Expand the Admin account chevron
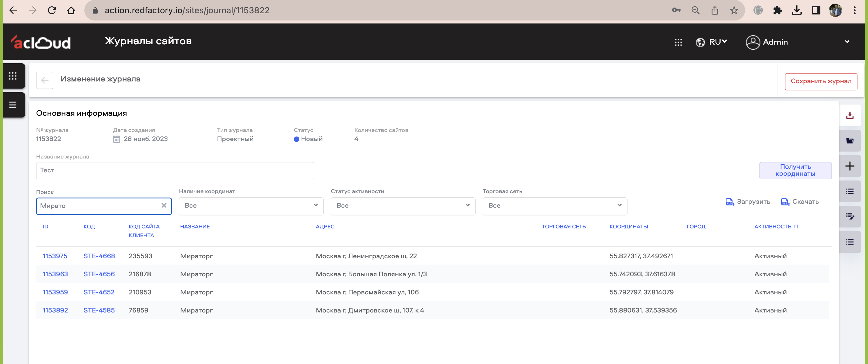 click(x=847, y=42)
